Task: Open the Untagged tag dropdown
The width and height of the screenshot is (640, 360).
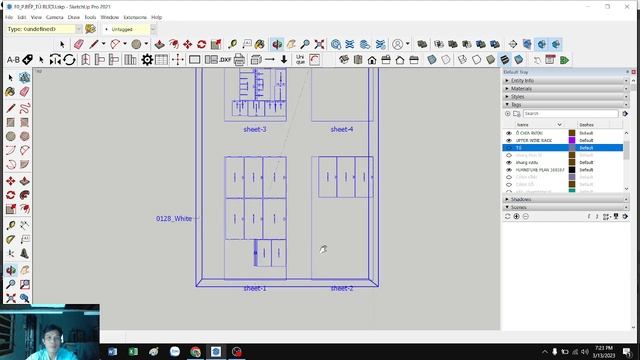Action: click(x=153, y=29)
